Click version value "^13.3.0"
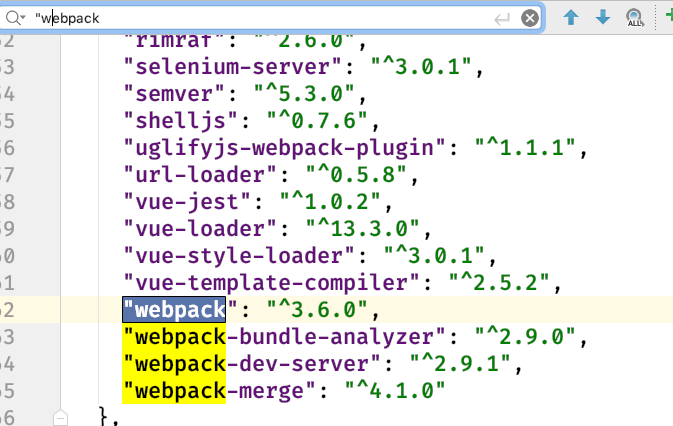The width and height of the screenshot is (673, 426). 363,229
